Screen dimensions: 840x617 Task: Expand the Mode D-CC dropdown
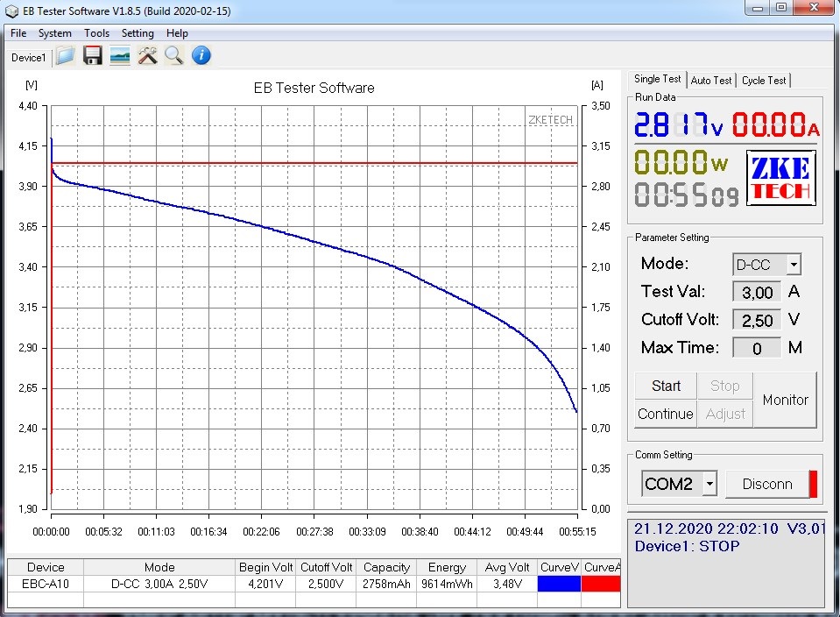click(x=793, y=264)
